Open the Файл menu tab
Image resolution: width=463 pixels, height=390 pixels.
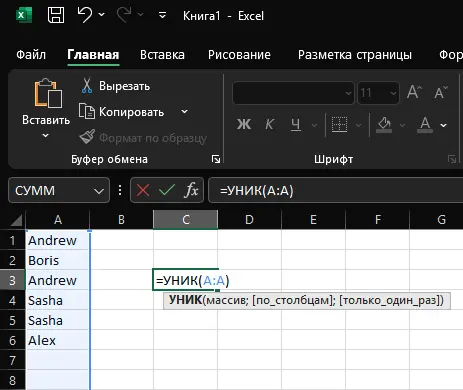click(x=31, y=55)
